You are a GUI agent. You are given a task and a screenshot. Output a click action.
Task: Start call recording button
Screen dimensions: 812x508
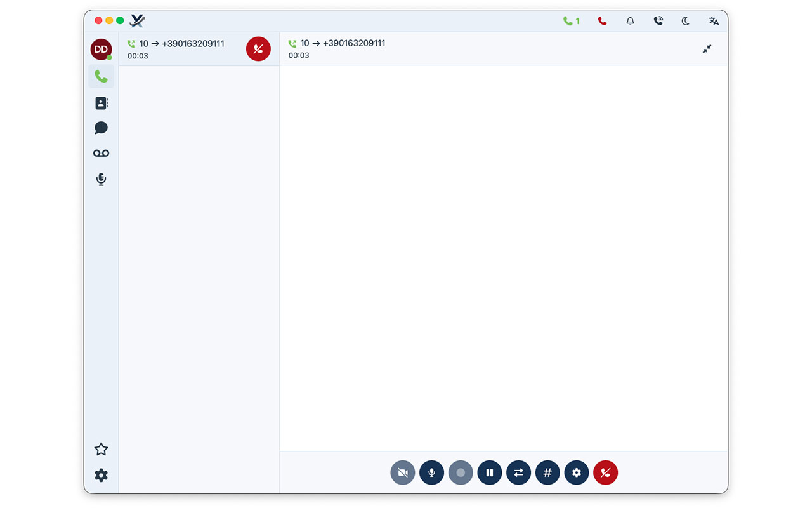[x=461, y=472]
